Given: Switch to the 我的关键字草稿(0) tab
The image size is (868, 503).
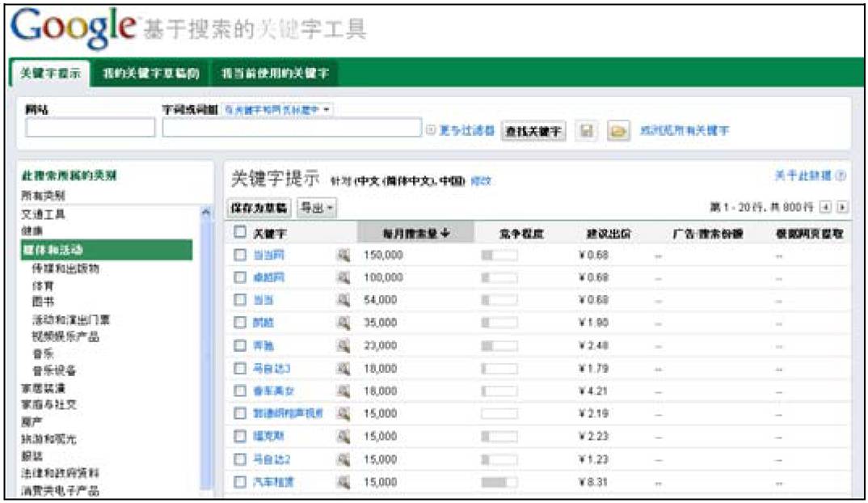Looking at the screenshot, I should pyautogui.click(x=151, y=73).
